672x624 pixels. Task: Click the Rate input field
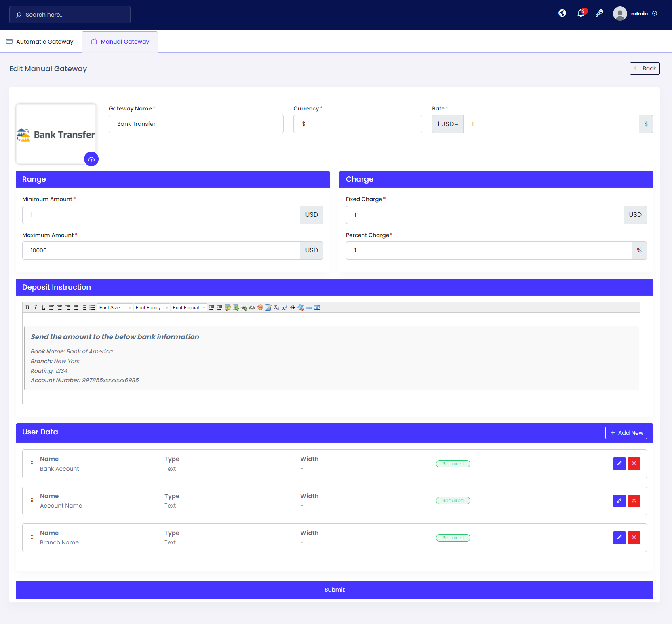pos(551,124)
